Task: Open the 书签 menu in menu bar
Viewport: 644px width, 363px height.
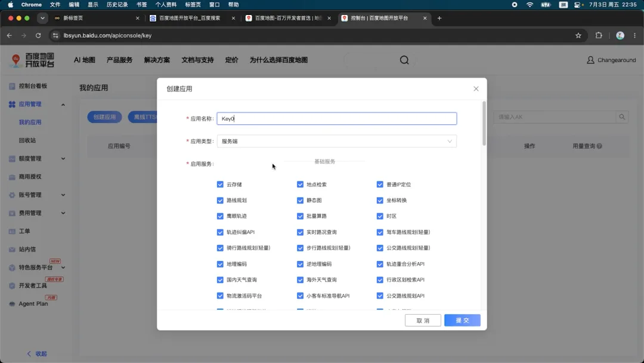Action: 142,5
